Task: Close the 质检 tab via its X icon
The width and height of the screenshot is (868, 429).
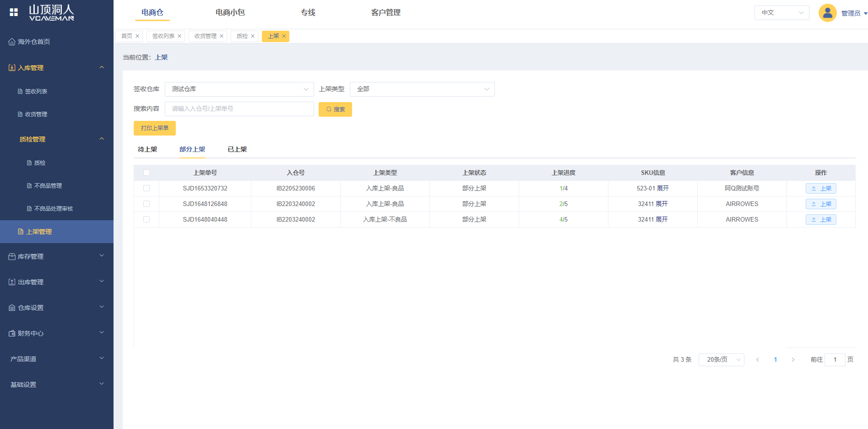Action: pyautogui.click(x=253, y=36)
